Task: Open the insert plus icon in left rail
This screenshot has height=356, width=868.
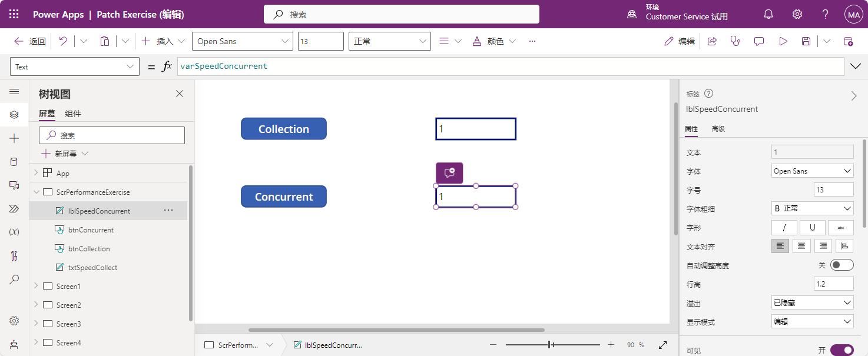Action: [15, 138]
